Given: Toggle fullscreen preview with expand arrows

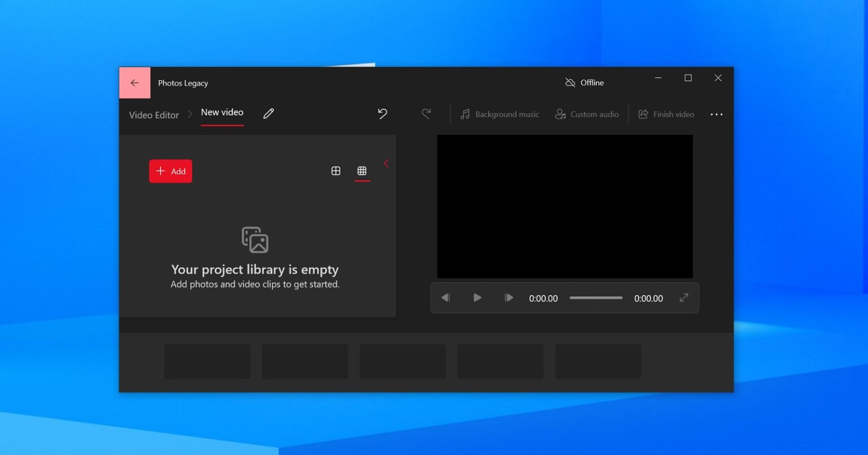Looking at the screenshot, I should click(x=684, y=297).
